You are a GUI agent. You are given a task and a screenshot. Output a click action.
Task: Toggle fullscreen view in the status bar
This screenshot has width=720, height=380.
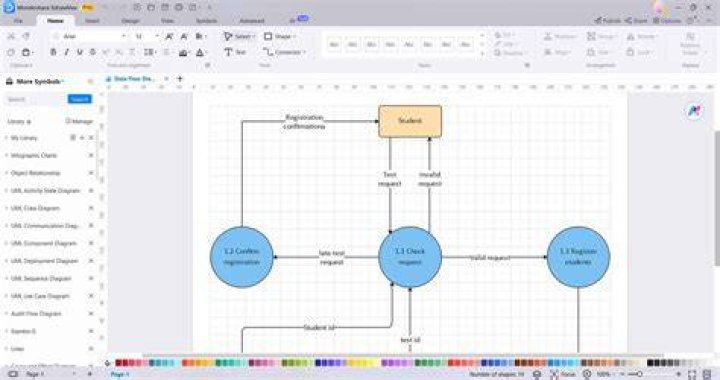(692, 374)
